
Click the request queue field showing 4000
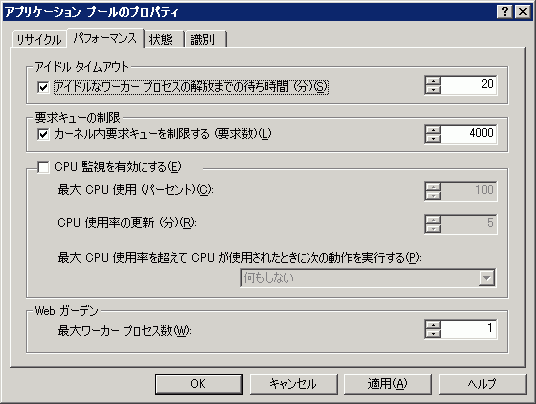click(x=468, y=134)
